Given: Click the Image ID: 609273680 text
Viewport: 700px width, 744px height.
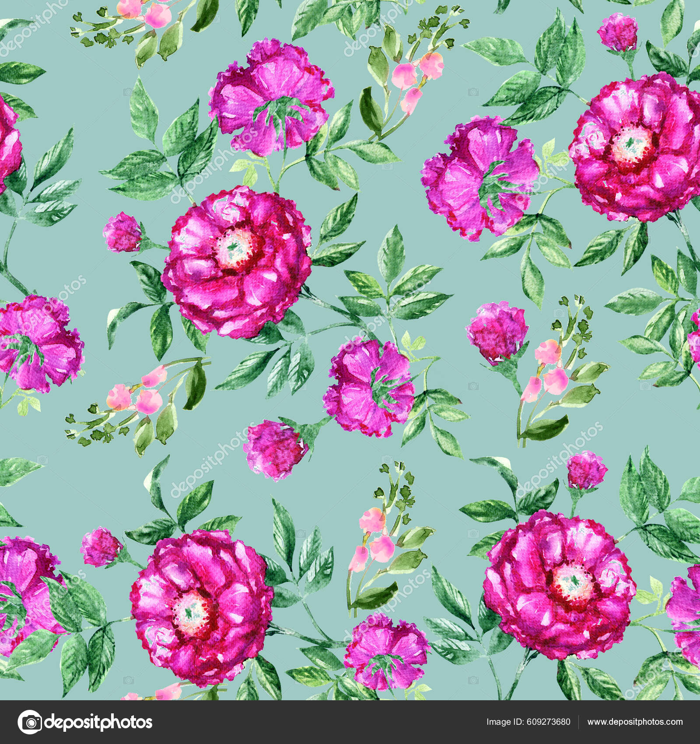Looking at the screenshot, I should 528,722.
